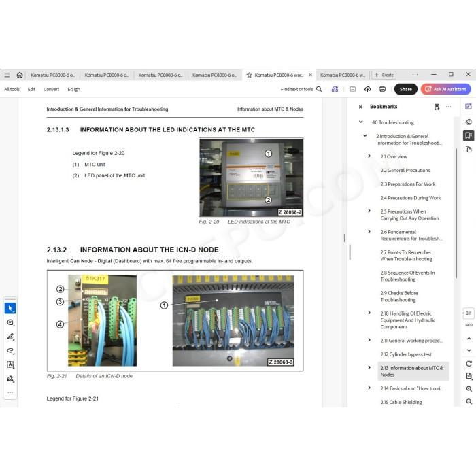Click the Save icon
The height and width of the screenshot is (476, 476).
(x=352, y=89)
